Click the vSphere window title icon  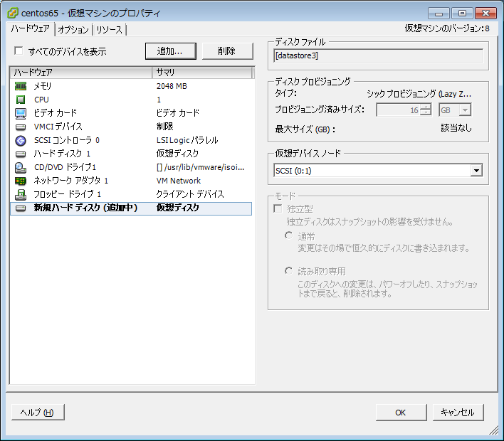pyautogui.click(x=13, y=13)
